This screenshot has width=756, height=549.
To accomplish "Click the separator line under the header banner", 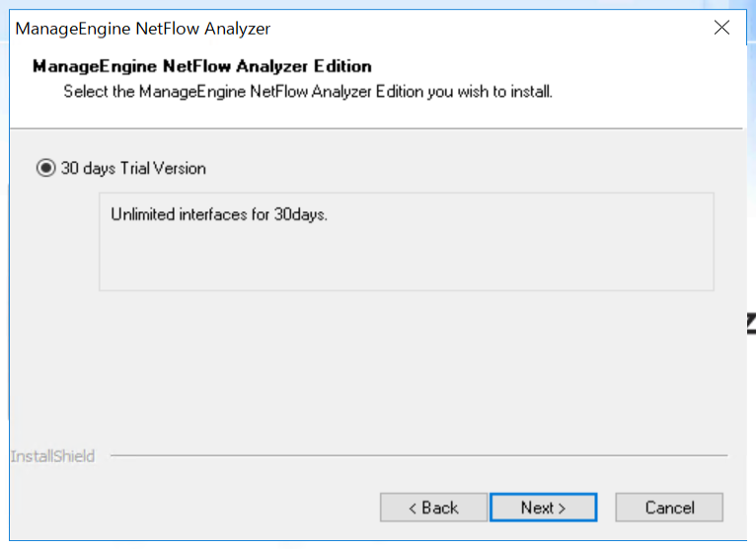I will click(x=375, y=128).
